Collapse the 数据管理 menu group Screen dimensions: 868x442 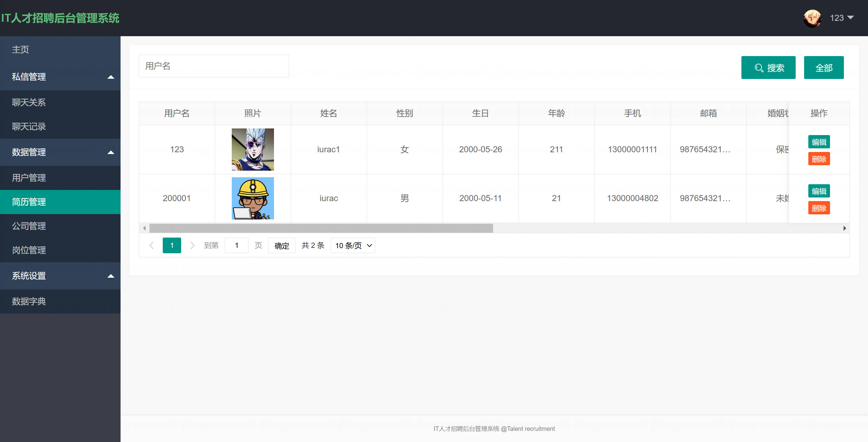click(60, 152)
